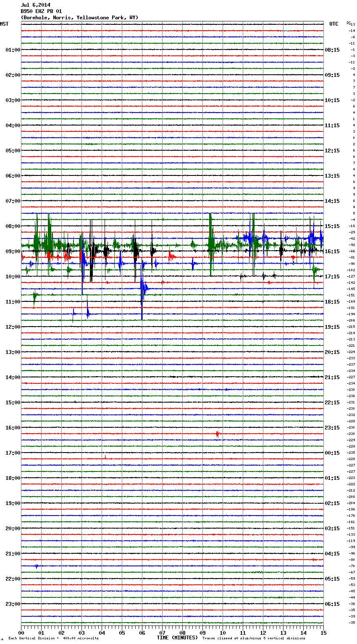Viewport: 357px width, 644px height.
Task: Pick the 10:00 MST time label
Action: 13,277
